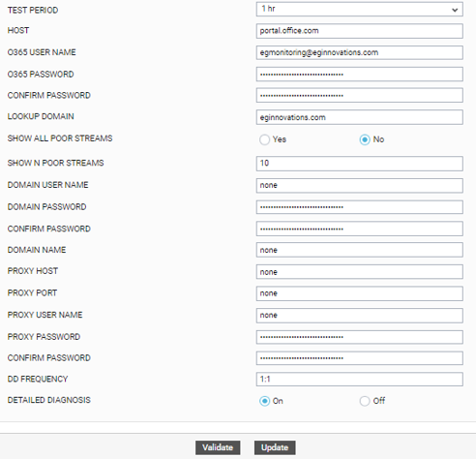Screen dimensions: 476x459
Task: Click the PROXY PASSWORD field
Action: 360,337
